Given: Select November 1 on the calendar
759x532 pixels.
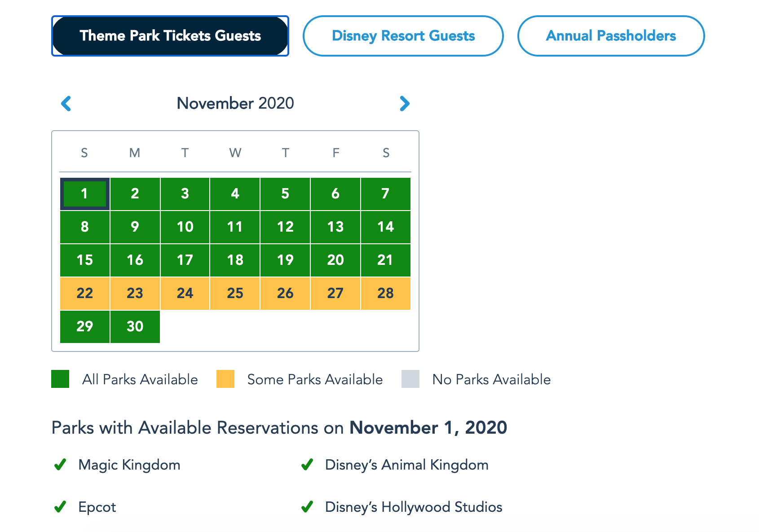Looking at the screenshot, I should click(85, 194).
